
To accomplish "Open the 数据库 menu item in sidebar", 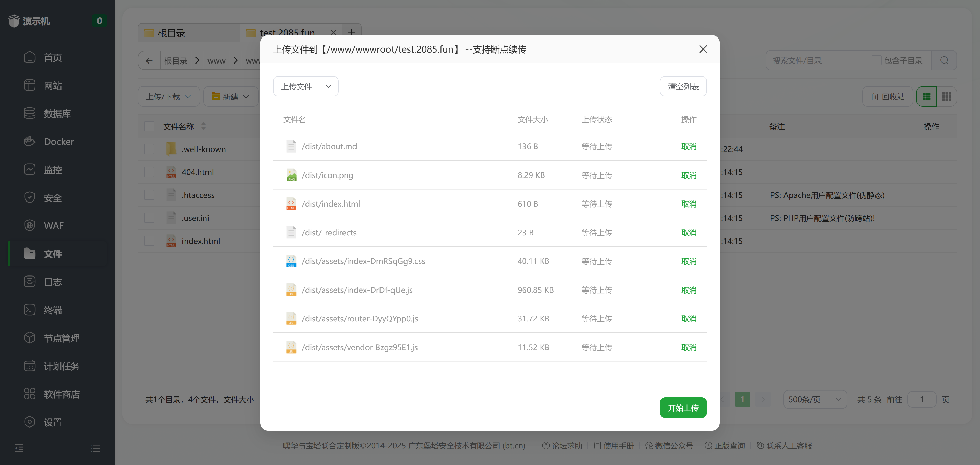I will 57,114.
